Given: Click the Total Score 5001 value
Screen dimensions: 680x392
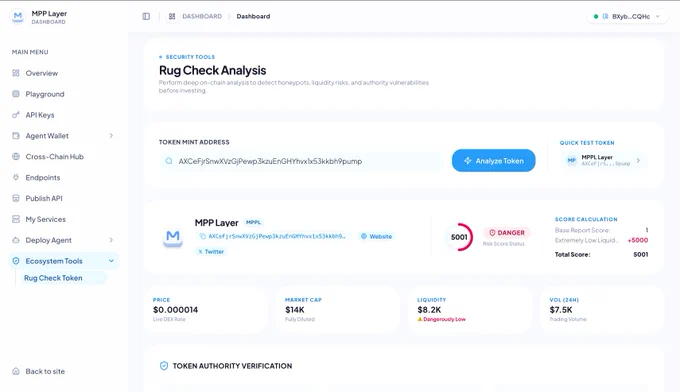Looking at the screenshot, I should coord(641,255).
